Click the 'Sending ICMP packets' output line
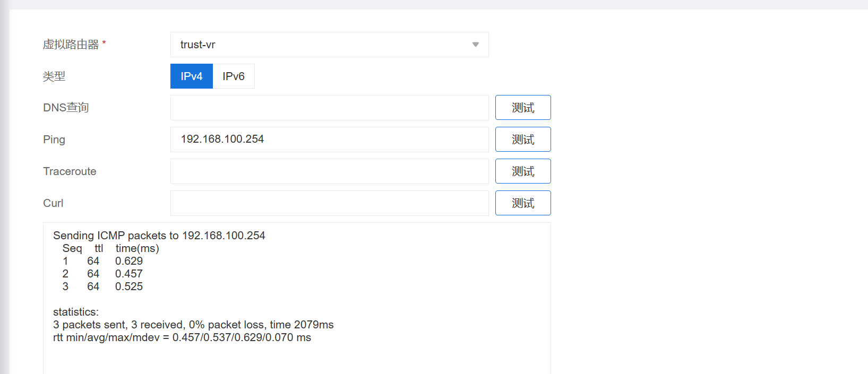This screenshot has width=868, height=374. 159,236
